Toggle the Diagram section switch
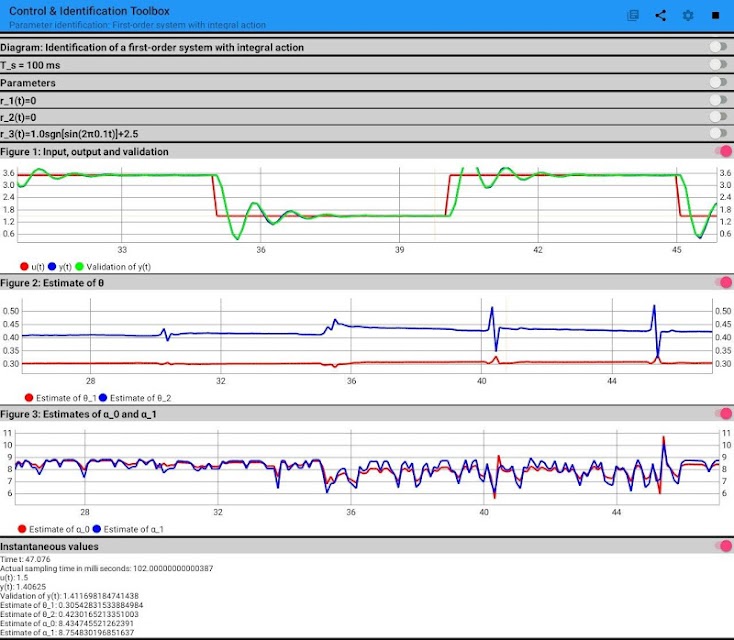 pos(719,46)
